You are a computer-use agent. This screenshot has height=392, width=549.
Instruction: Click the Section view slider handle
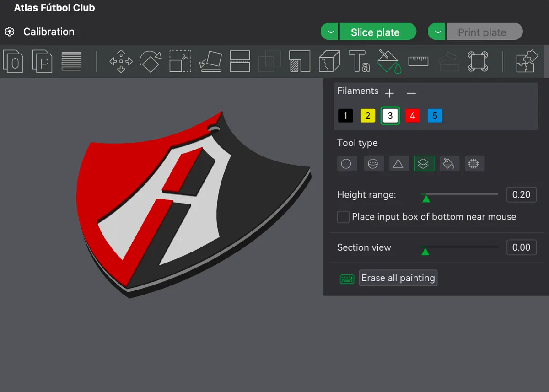(x=425, y=251)
